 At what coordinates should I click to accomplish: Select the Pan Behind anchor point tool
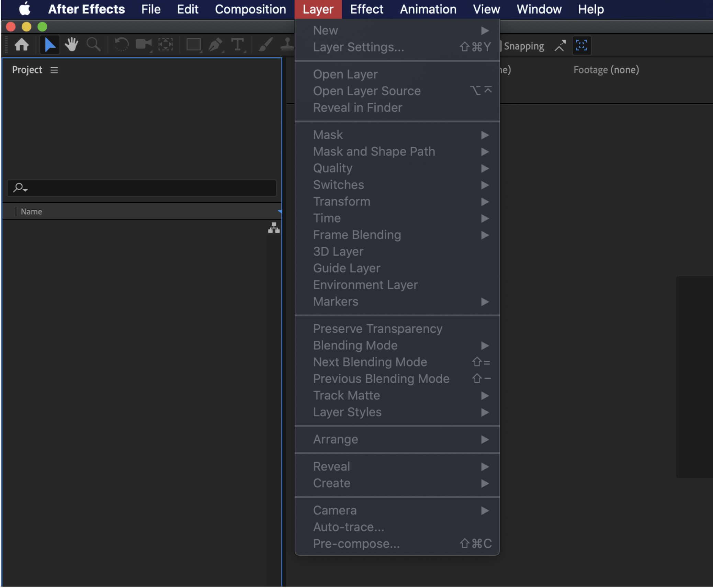click(166, 45)
